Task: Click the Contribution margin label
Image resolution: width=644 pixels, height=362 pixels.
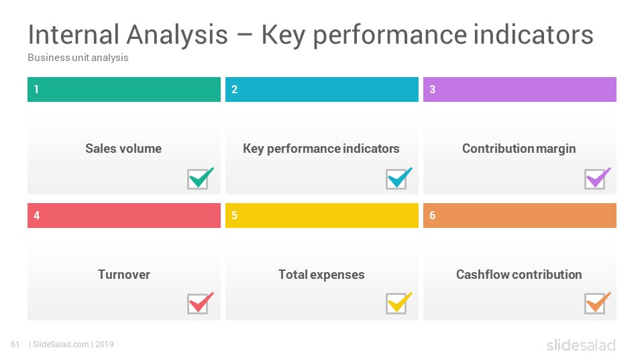Action: pyautogui.click(x=519, y=149)
